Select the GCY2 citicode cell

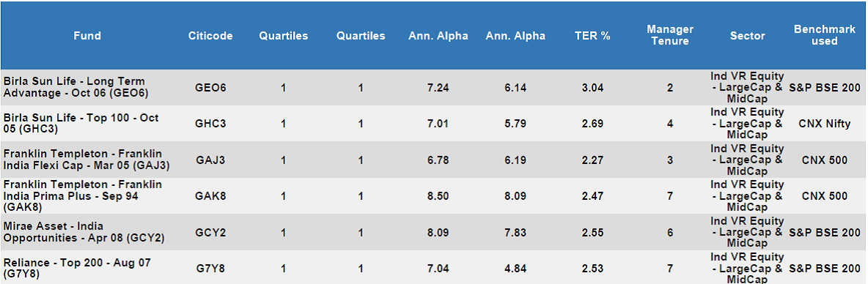pos(210,233)
